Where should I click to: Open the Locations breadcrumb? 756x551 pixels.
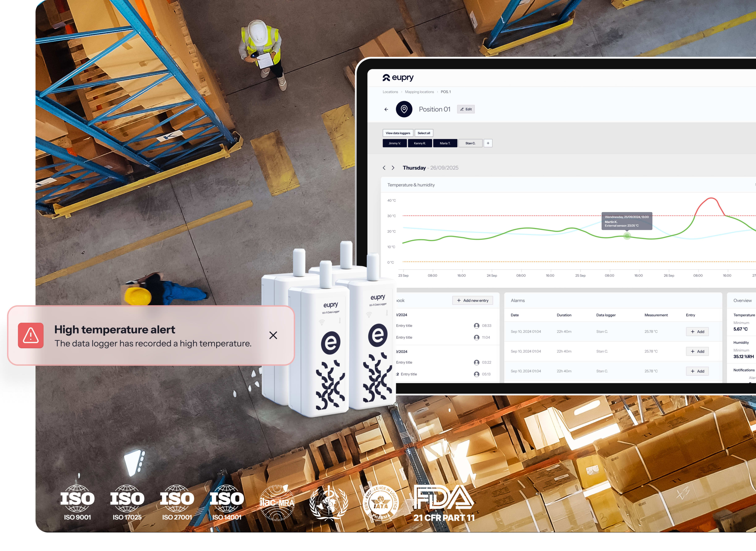[x=390, y=92]
